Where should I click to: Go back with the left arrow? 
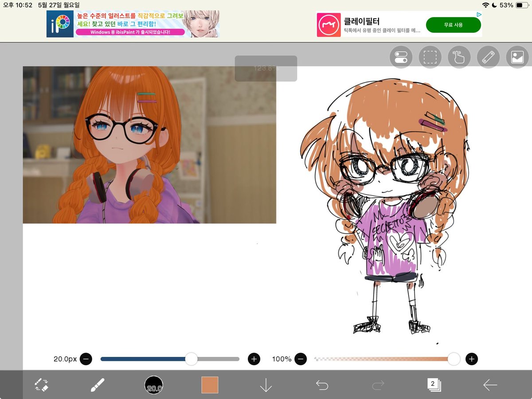(x=490, y=385)
